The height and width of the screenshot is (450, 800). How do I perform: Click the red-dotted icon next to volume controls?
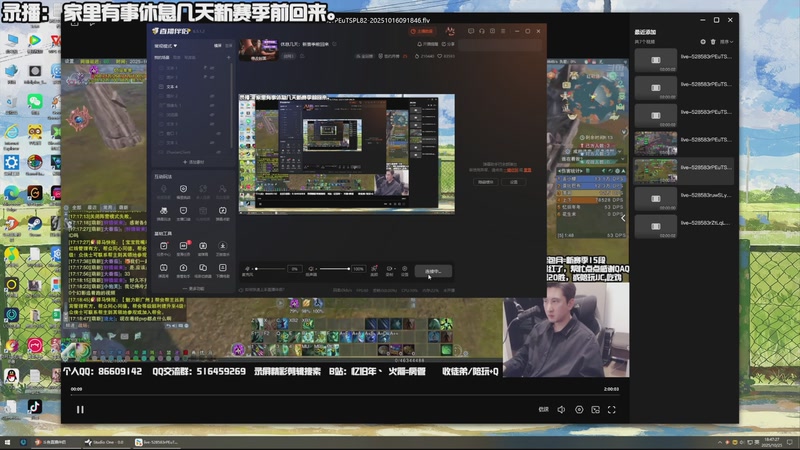[x=374, y=270]
